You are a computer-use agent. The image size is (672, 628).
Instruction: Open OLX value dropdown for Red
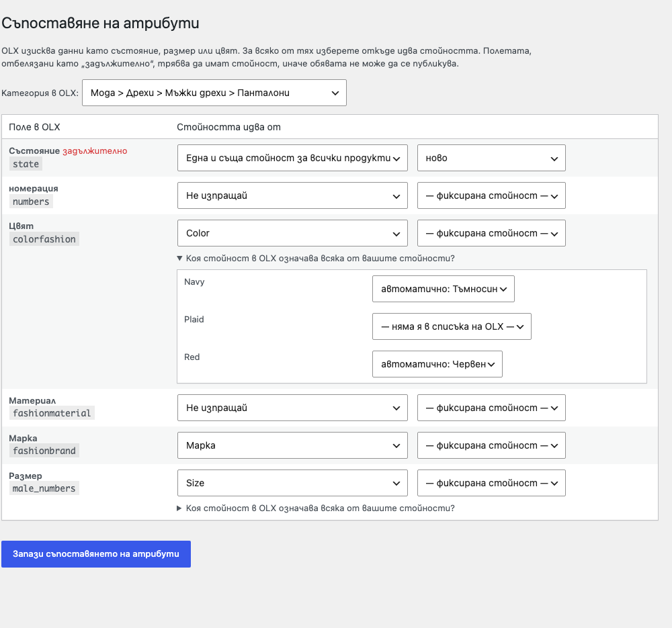[x=437, y=364]
